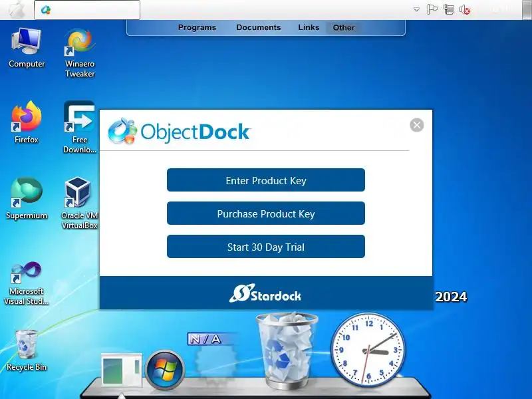
Task: Open the Free Download Manager shortcut
Action: point(80,126)
